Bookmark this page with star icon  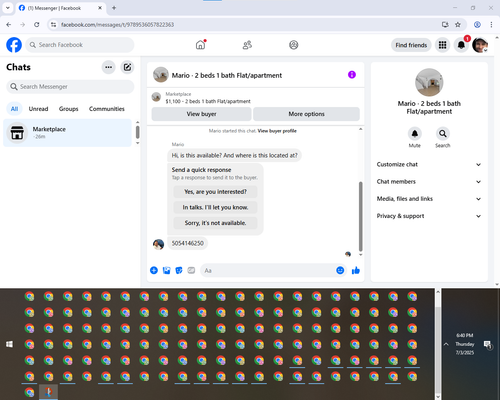[458, 25]
